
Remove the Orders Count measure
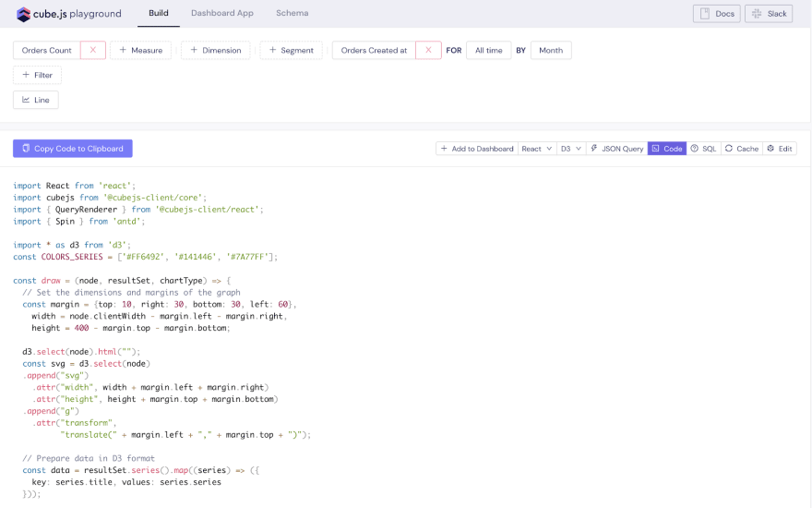coord(92,51)
